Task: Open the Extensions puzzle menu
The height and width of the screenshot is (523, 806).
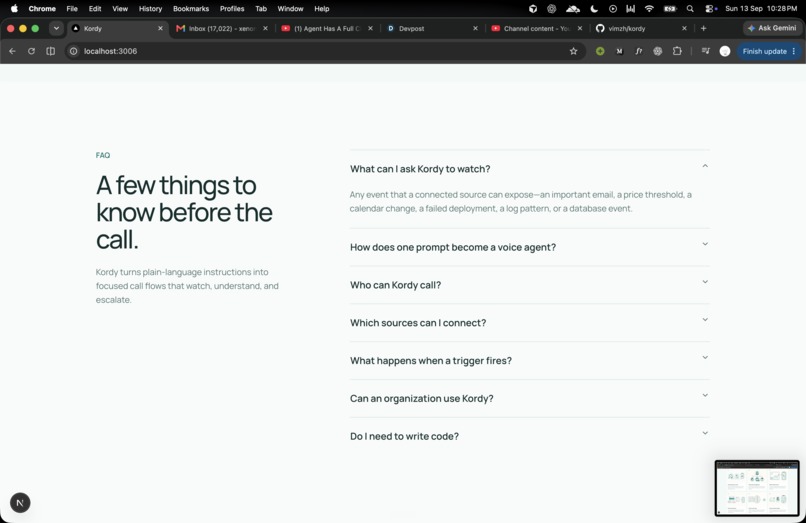Action: click(x=677, y=51)
